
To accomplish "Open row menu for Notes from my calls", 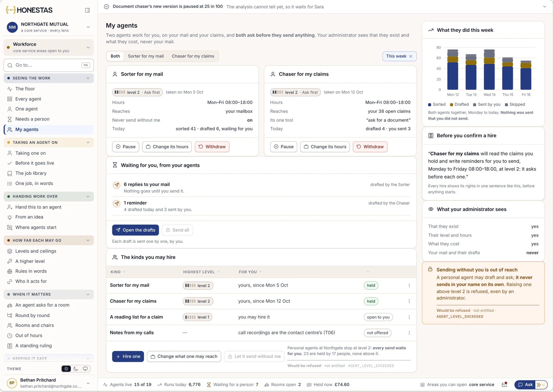I will coord(409,333).
